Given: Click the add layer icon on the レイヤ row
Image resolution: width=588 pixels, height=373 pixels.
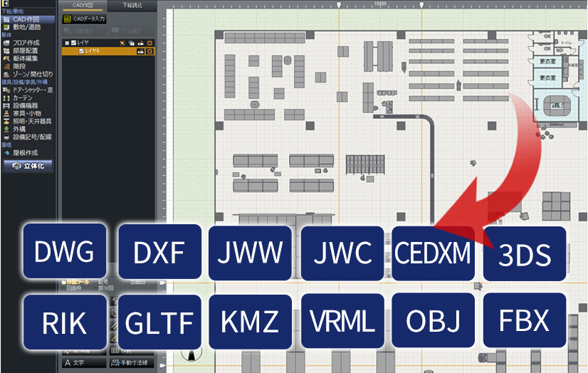Looking at the screenshot, I should (x=132, y=43).
